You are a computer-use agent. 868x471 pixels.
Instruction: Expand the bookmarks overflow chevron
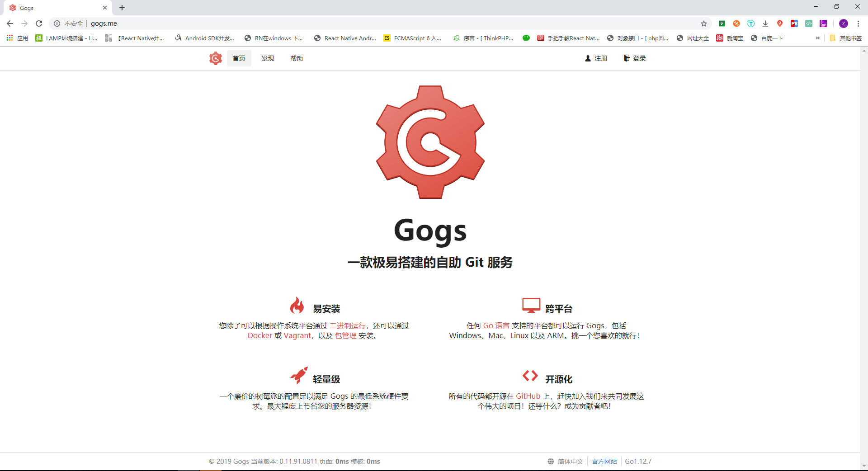(817, 38)
